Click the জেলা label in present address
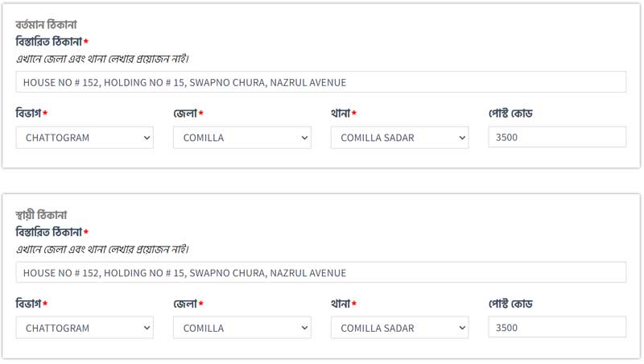 point(185,114)
